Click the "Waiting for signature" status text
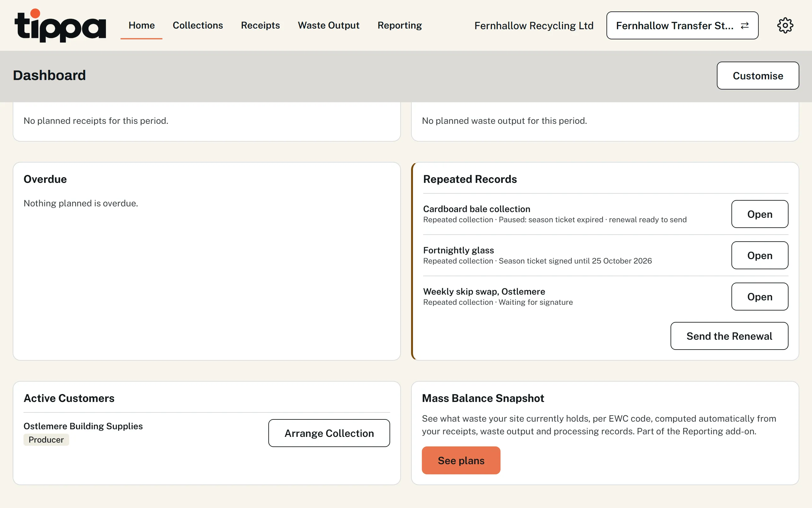The height and width of the screenshot is (508, 812). 535,302
